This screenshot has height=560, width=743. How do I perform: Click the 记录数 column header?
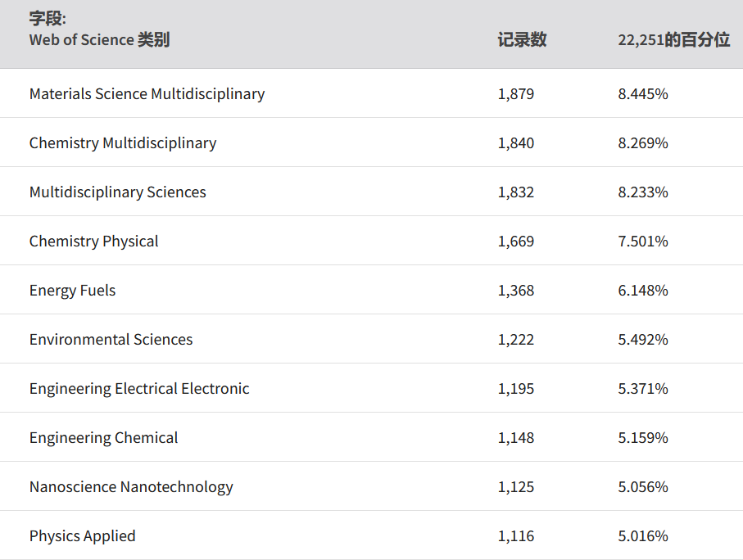[x=522, y=39]
